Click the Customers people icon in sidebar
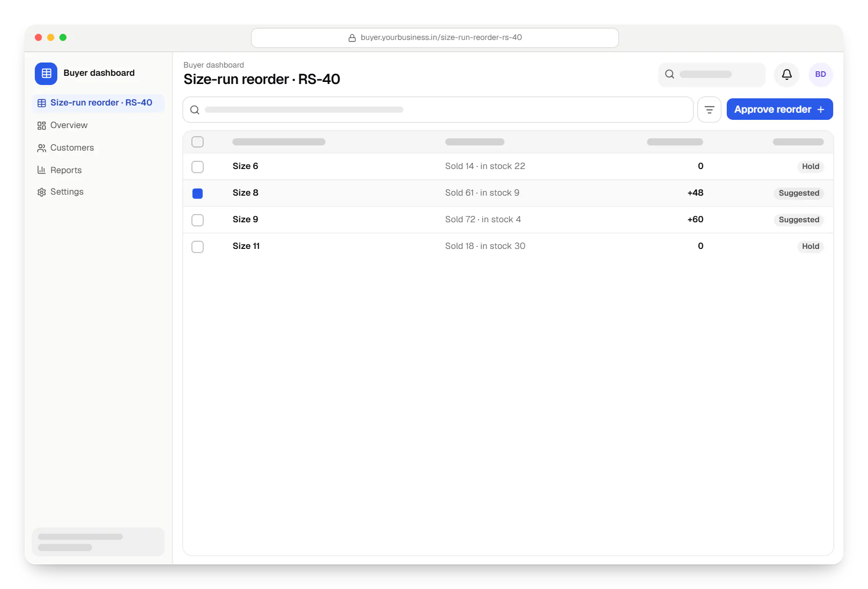 click(x=41, y=148)
